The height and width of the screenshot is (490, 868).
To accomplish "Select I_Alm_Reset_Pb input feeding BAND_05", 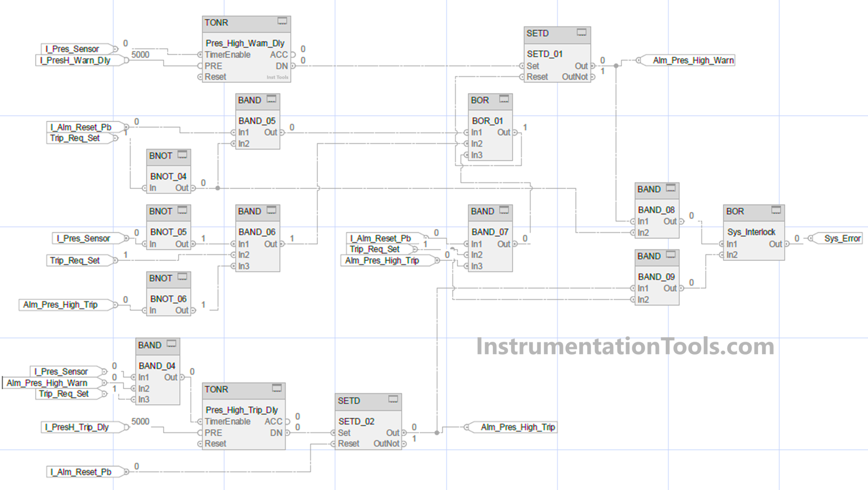I will coord(87,127).
